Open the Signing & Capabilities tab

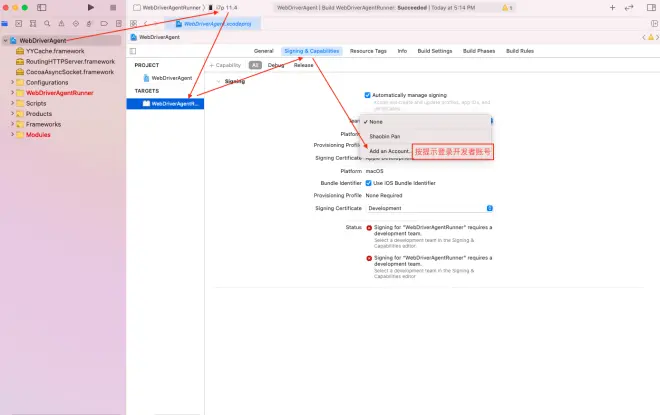(311, 51)
